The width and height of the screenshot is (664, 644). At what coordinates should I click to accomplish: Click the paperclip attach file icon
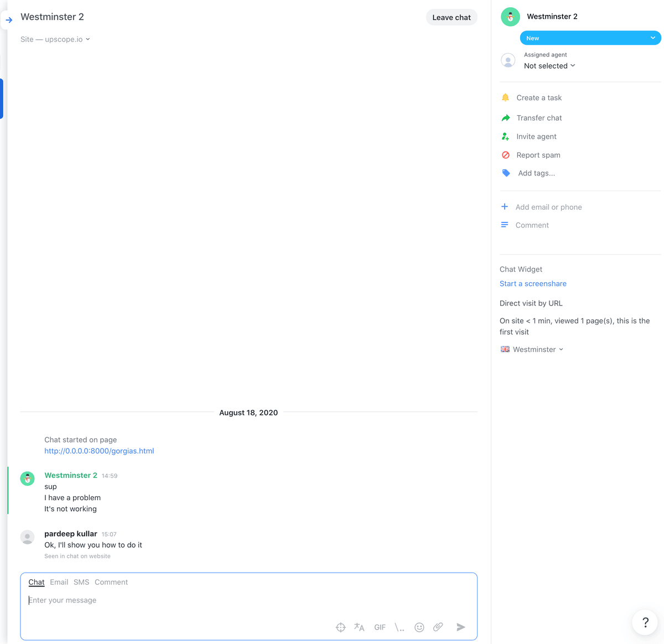pyautogui.click(x=438, y=627)
